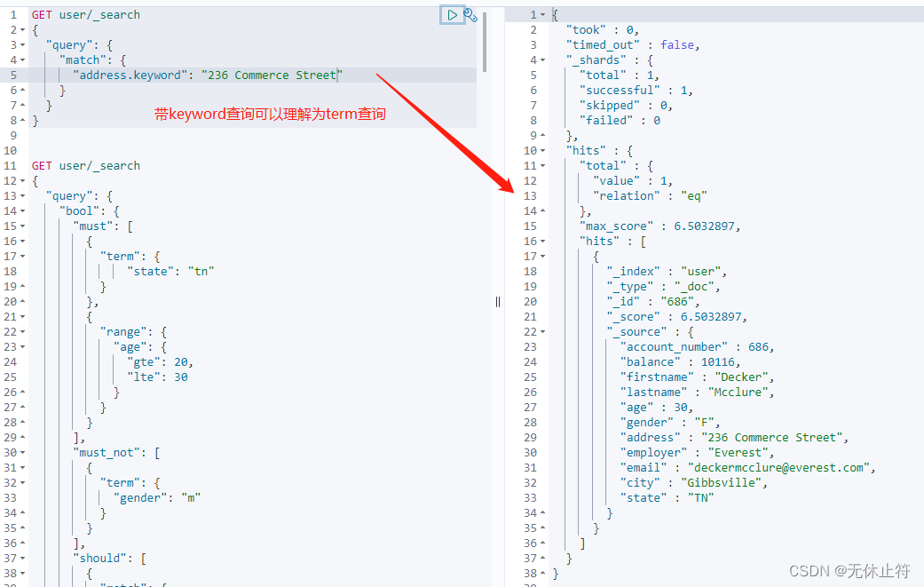Fold the "age" block on line 23
Viewport: 924px width, 587px height.
(x=22, y=347)
